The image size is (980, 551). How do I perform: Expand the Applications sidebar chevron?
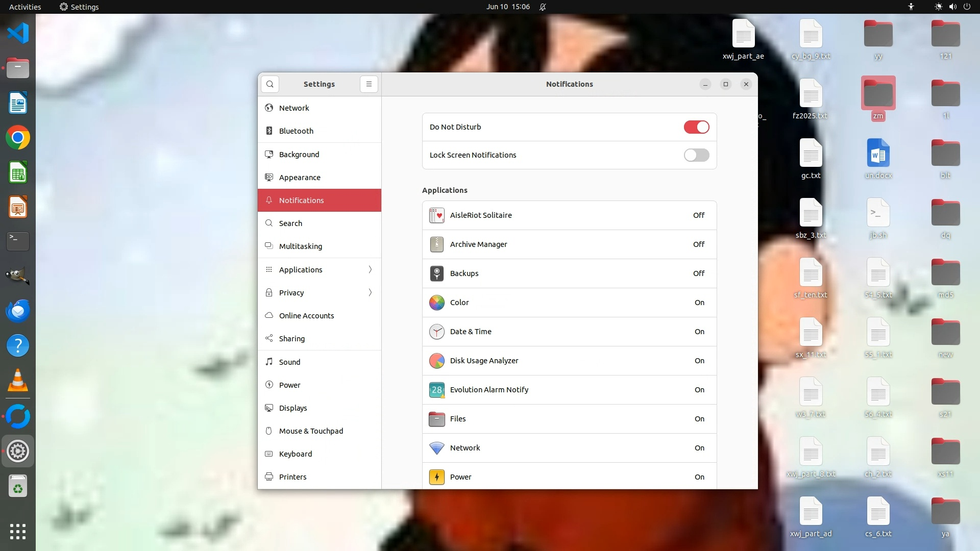370,270
